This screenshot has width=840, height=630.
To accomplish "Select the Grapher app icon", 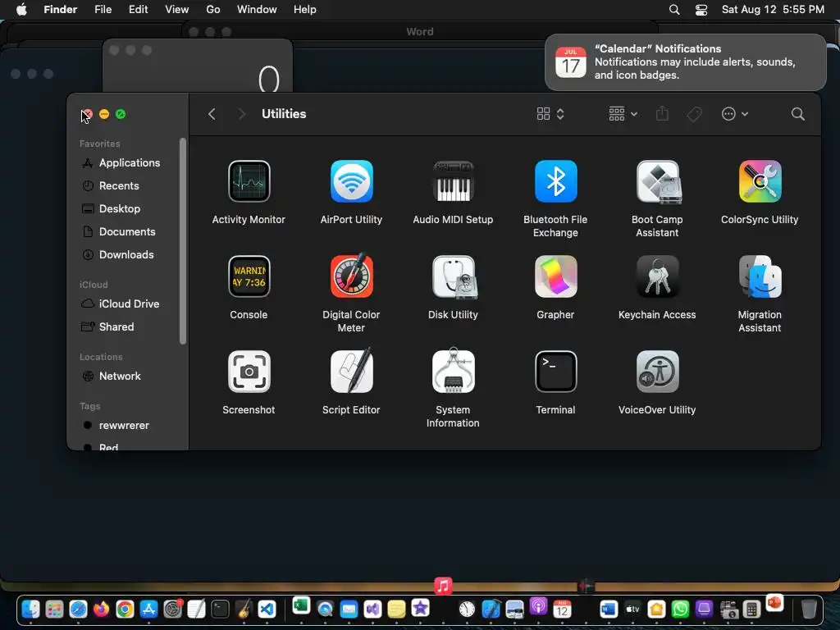I will [x=555, y=276].
